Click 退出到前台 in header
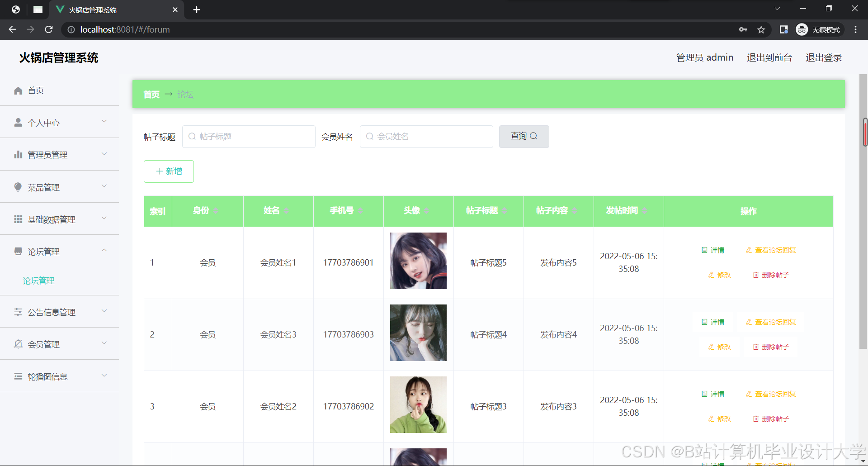Screen dimensions: 868x466 pyautogui.click(x=769, y=57)
